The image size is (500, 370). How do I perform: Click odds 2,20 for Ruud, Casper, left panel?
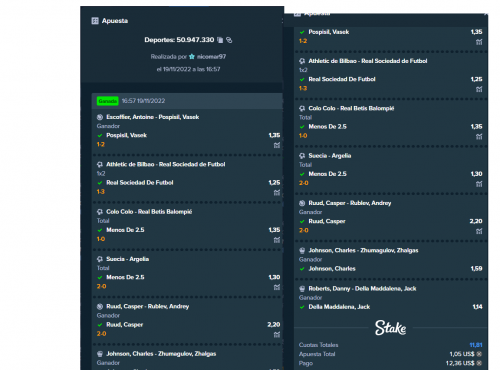point(274,325)
